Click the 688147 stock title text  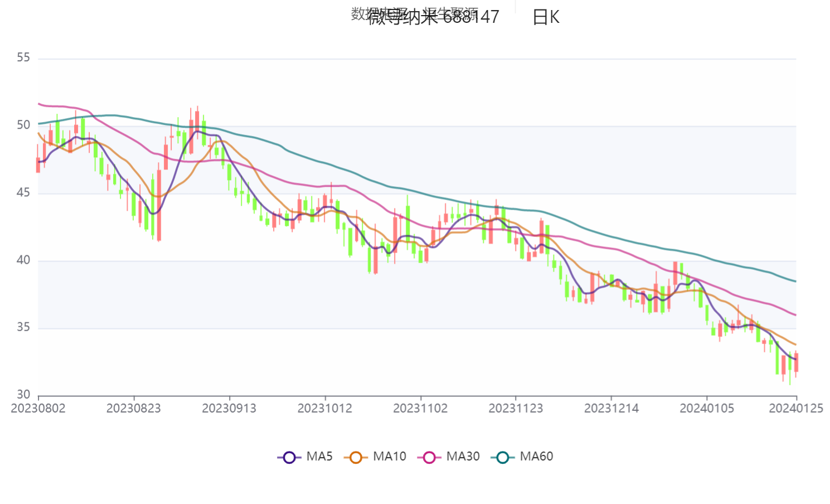pos(434,17)
